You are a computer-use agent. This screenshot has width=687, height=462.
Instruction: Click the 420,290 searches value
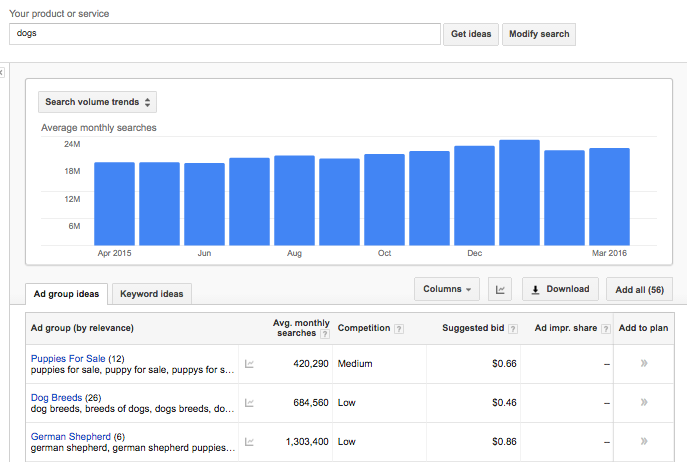[x=311, y=364]
